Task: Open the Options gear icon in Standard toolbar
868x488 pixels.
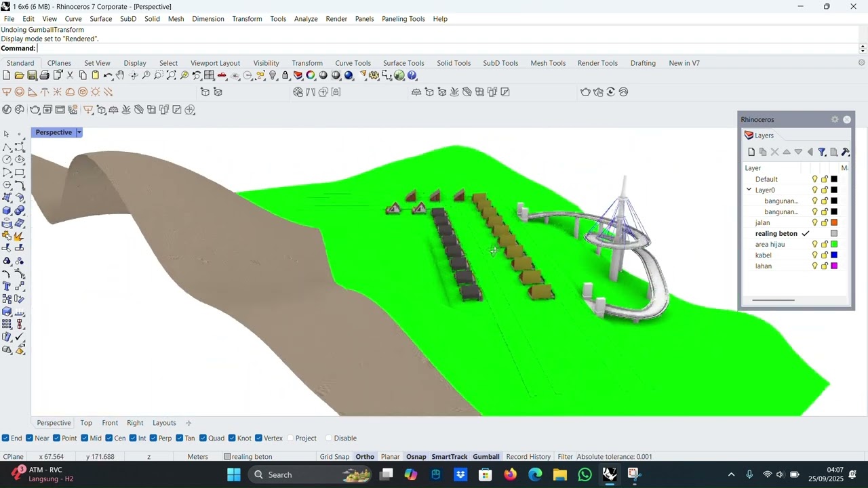Action: pyautogui.click(x=374, y=75)
